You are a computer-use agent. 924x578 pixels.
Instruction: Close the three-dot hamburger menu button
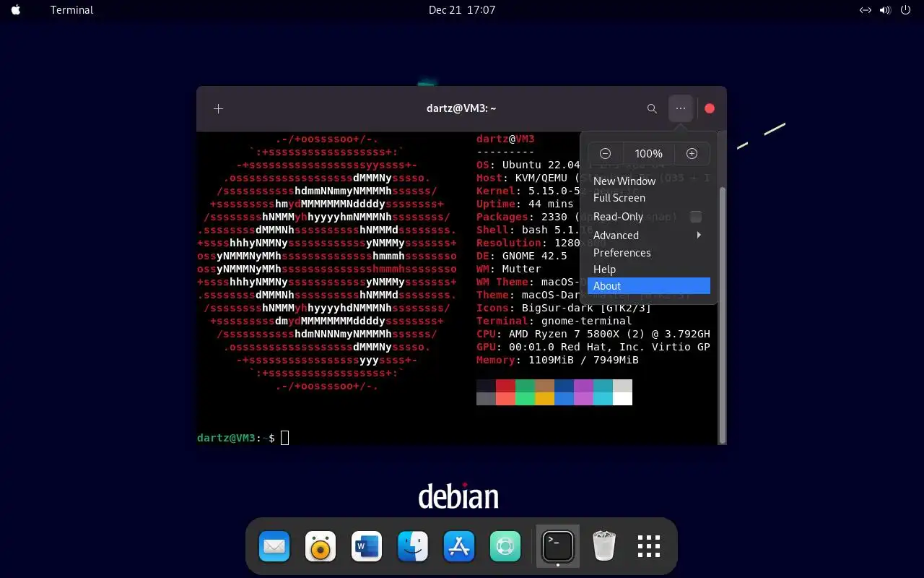click(681, 108)
